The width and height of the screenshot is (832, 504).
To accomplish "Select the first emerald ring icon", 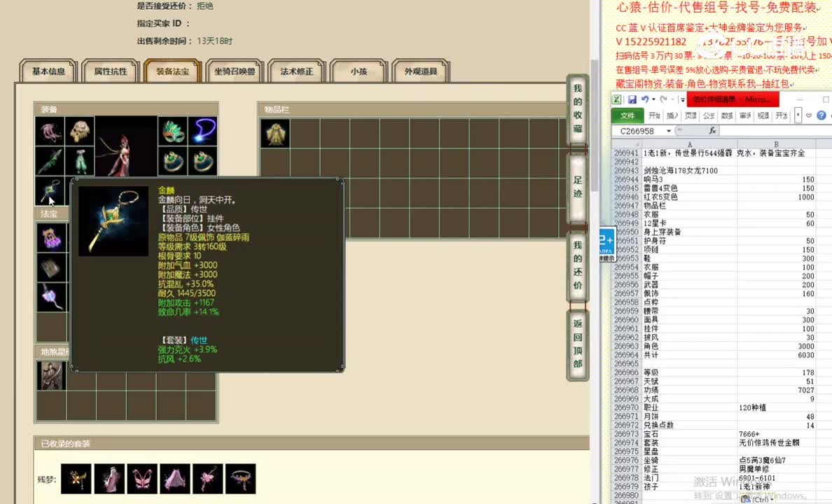I will (172, 161).
